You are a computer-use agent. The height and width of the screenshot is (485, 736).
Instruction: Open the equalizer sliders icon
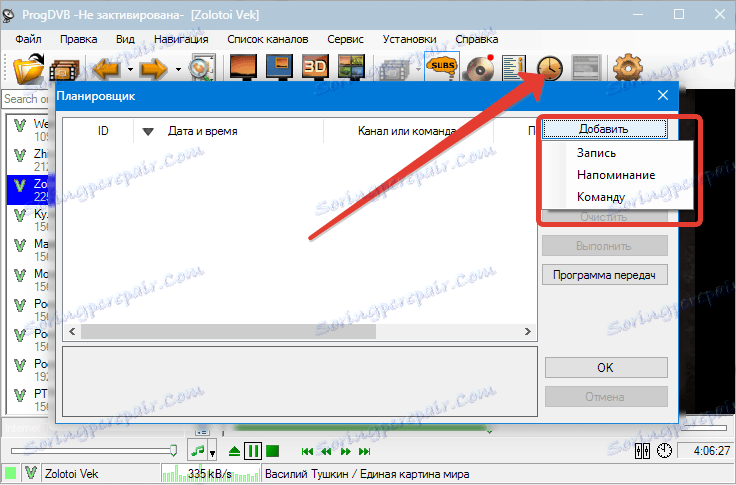[x=642, y=451]
